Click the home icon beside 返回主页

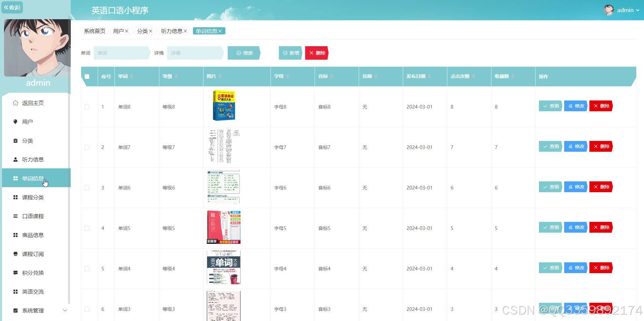[15, 103]
